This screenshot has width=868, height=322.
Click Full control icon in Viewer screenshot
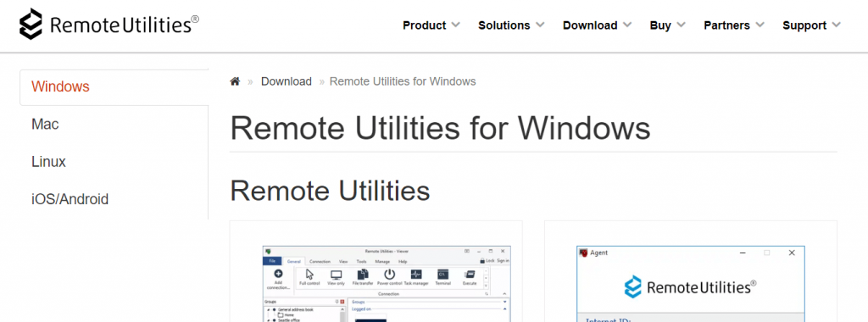(309, 275)
